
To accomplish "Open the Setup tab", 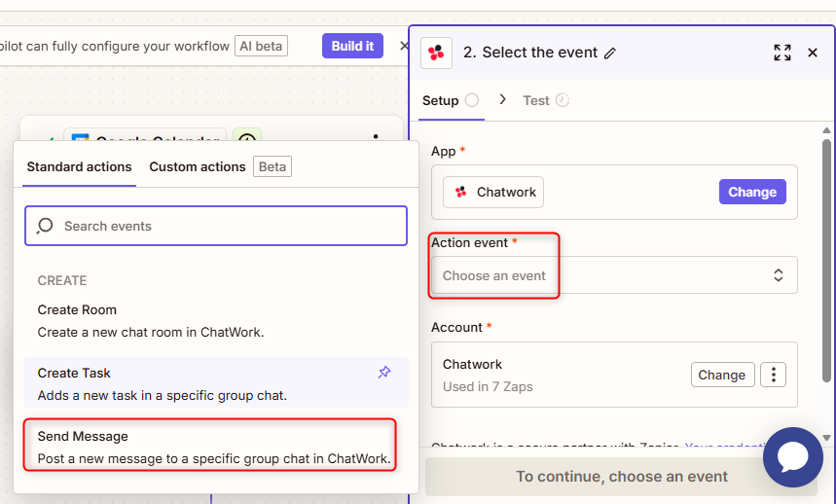I will 441,100.
